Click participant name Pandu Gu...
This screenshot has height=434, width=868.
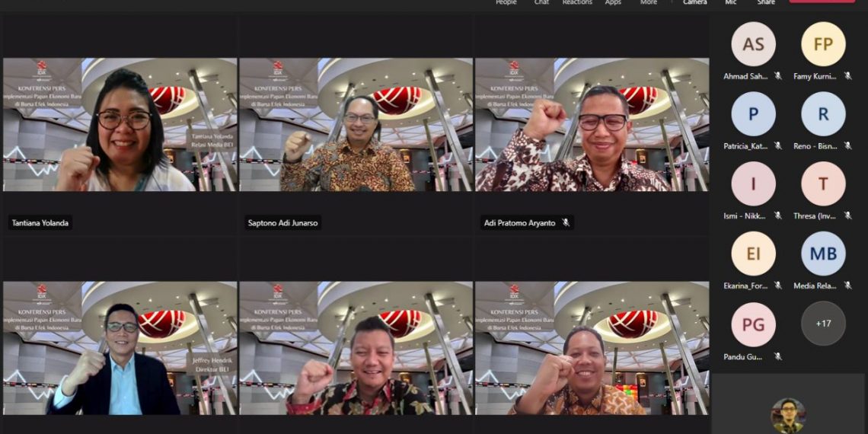click(x=742, y=356)
